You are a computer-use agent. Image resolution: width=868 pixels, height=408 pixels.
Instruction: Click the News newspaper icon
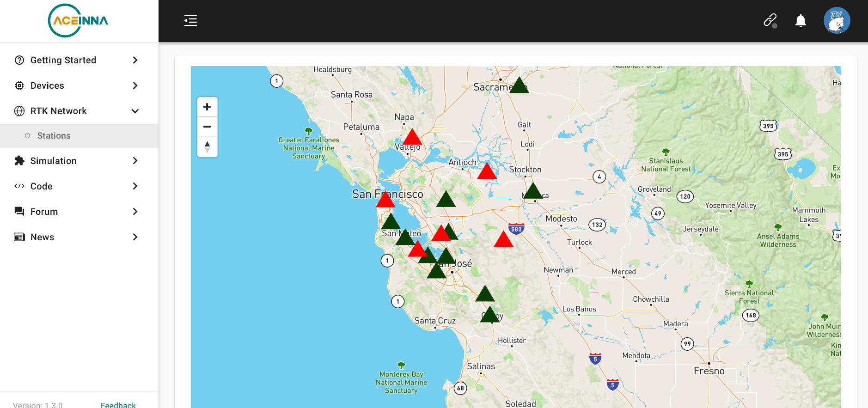point(19,237)
